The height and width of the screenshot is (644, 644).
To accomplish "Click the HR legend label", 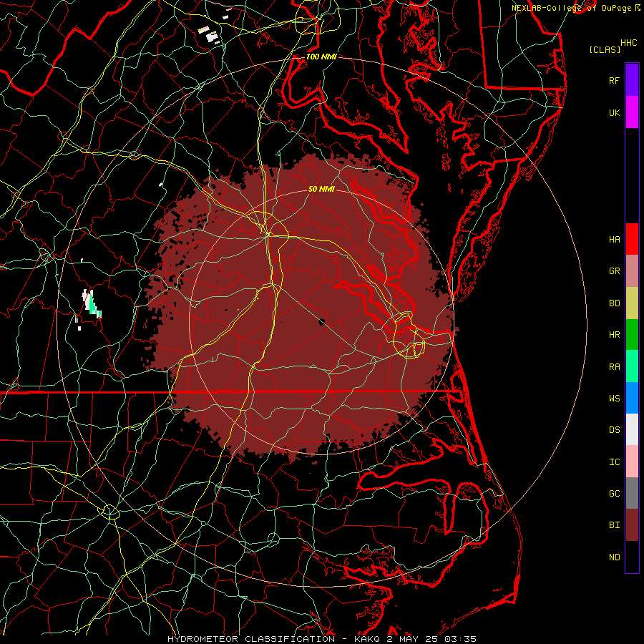I will [x=614, y=335].
